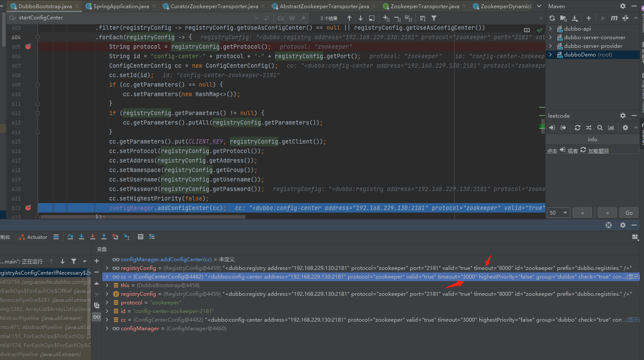Image resolution: width=644 pixels, height=360 pixels.
Task: Toggle show watches glasses icon in variables
Action: coord(97,317)
